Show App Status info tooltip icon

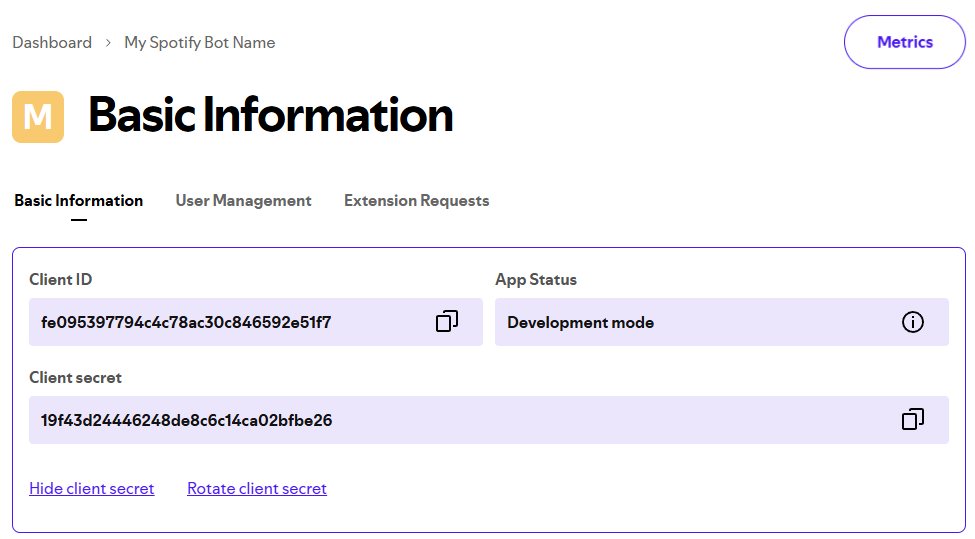pyautogui.click(x=912, y=322)
